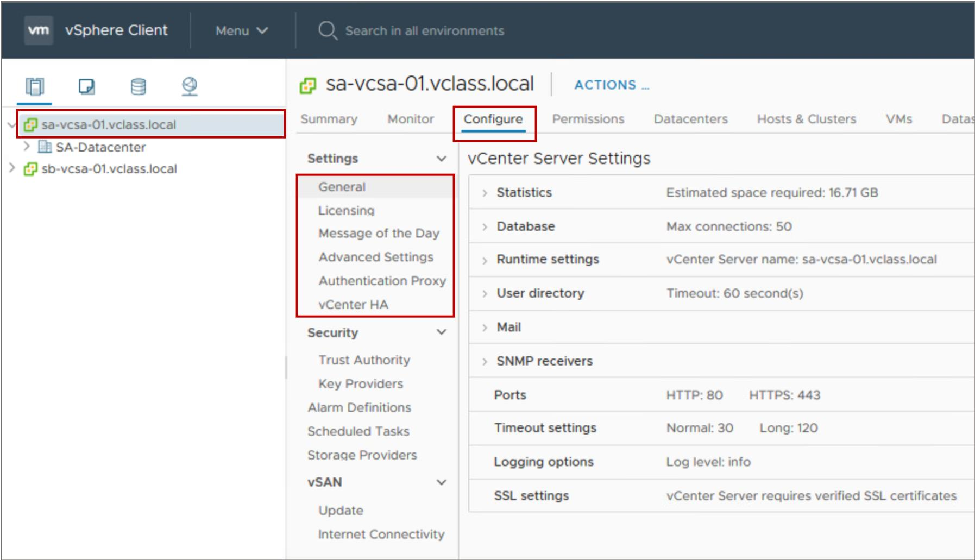Screen dimensions: 975x560
Task: Collapse the vSAN section chevron
Action: (442, 482)
